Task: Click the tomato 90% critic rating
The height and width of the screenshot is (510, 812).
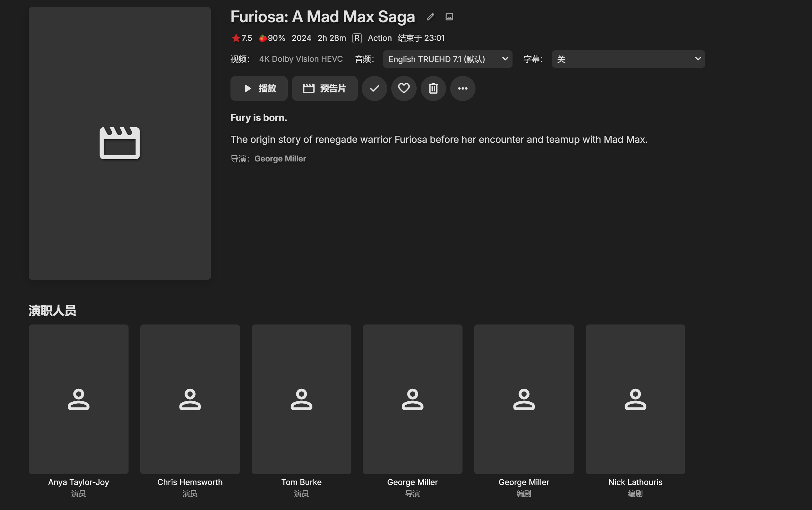Action: coord(272,38)
